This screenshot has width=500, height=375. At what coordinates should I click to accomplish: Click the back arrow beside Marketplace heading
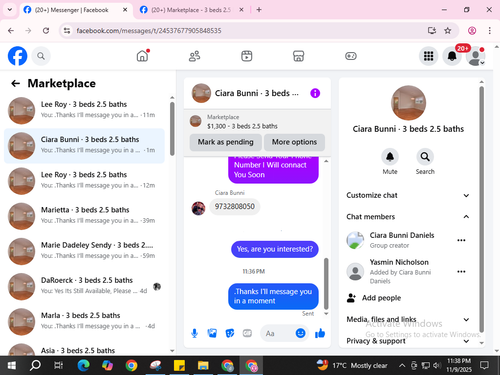point(15,83)
